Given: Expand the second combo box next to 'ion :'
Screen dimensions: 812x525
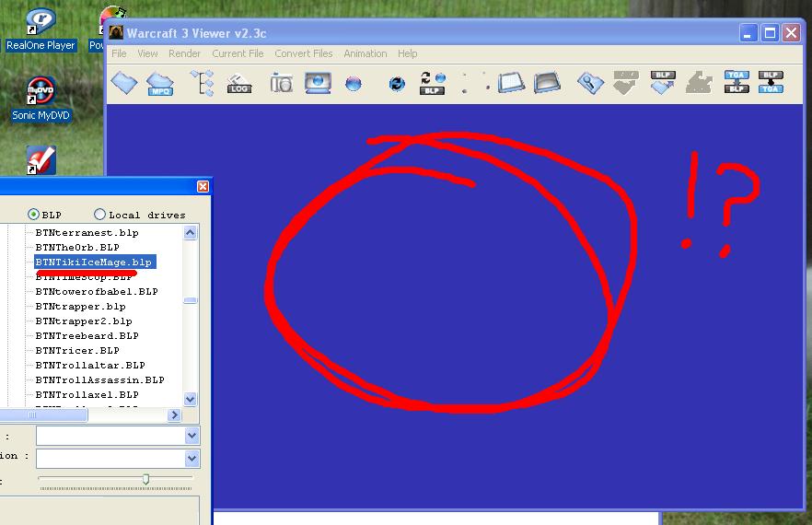Looking at the screenshot, I should [192, 458].
